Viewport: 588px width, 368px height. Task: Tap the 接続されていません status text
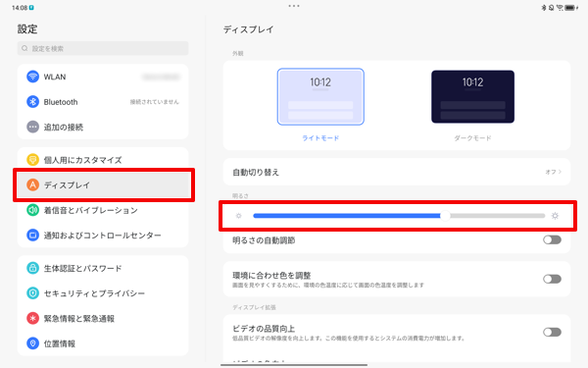[155, 102]
